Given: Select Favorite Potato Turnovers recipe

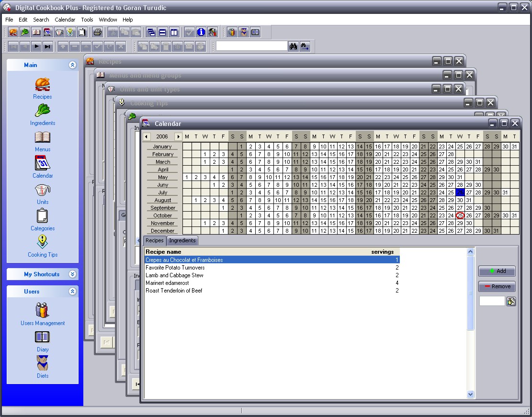Looking at the screenshot, I should pos(272,268).
